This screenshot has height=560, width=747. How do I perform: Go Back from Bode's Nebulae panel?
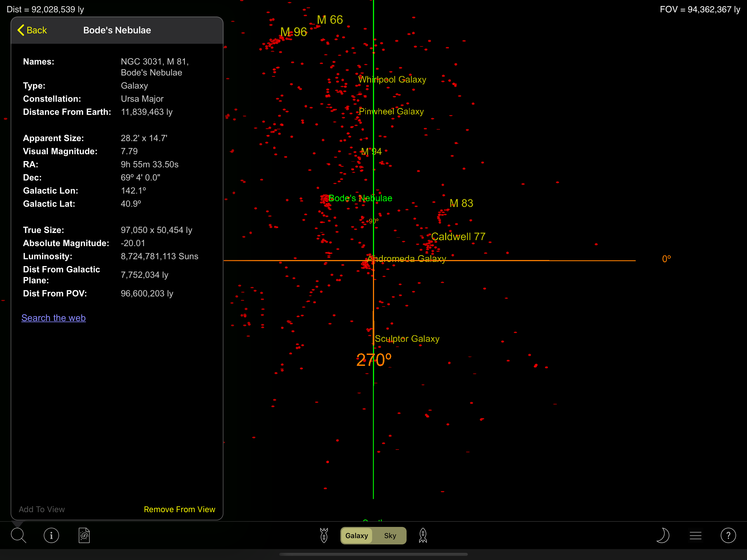[32, 30]
